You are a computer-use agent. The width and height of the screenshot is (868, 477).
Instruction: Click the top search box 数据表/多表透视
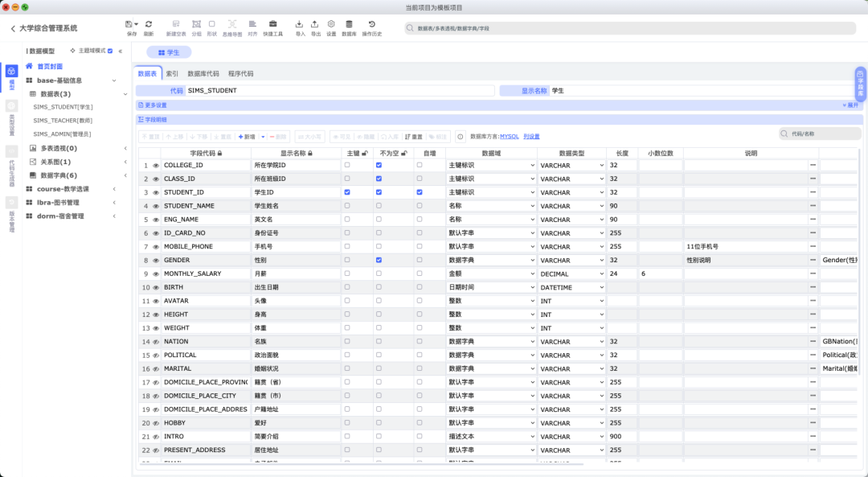point(630,28)
